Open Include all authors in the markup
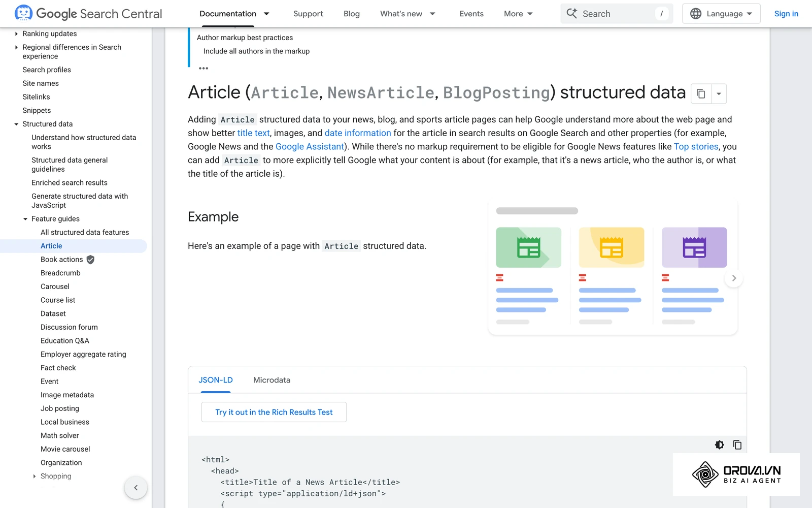Image resolution: width=812 pixels, height=508 pixels. coord(256,51)
